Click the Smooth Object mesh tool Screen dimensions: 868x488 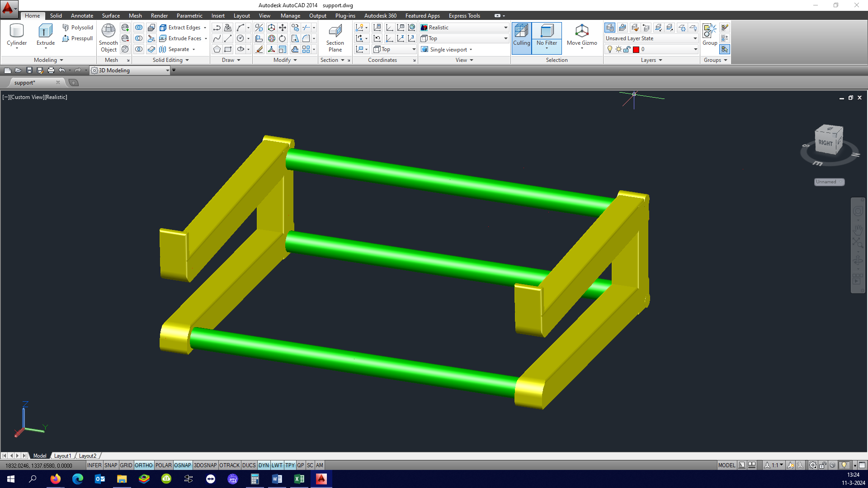tap(108, 38)
